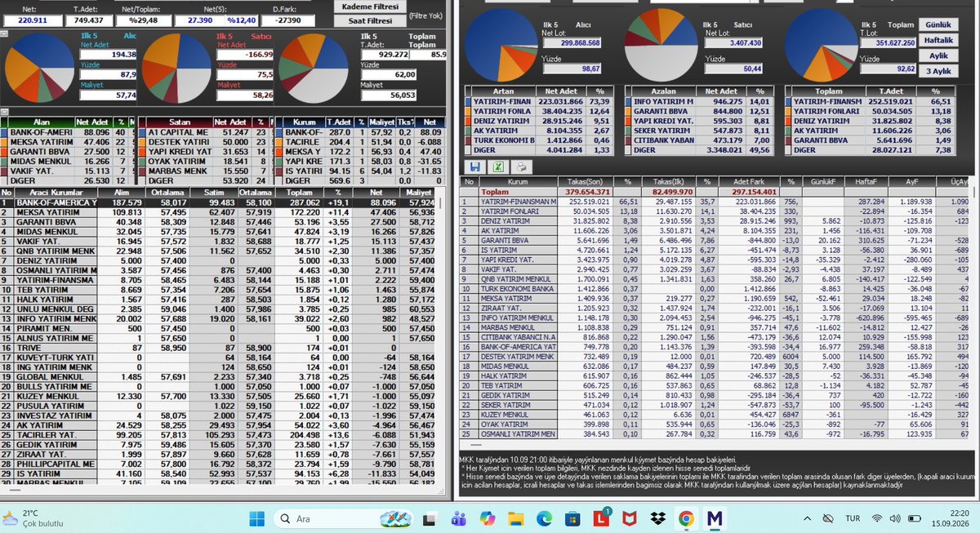Click the T.Adet field showing 749.437
The height and width of the screenshot is (533, 980).
(87, 19)
